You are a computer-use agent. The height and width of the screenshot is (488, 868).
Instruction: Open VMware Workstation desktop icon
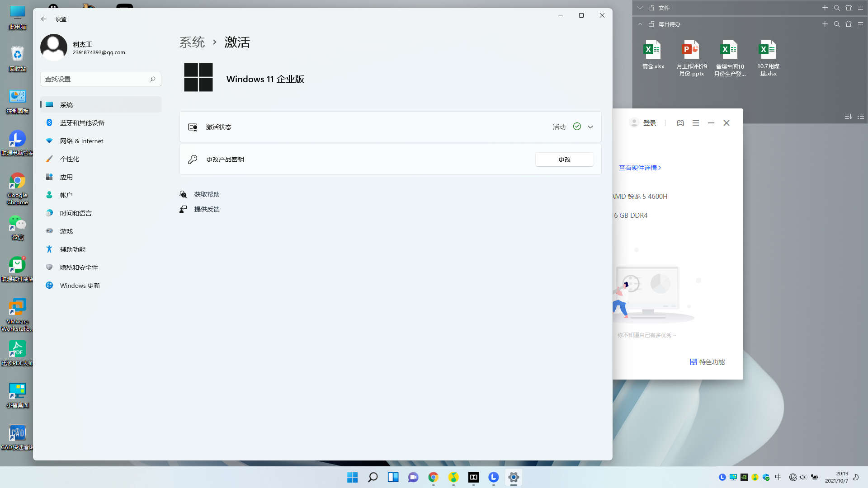click(x=18, y=314)
